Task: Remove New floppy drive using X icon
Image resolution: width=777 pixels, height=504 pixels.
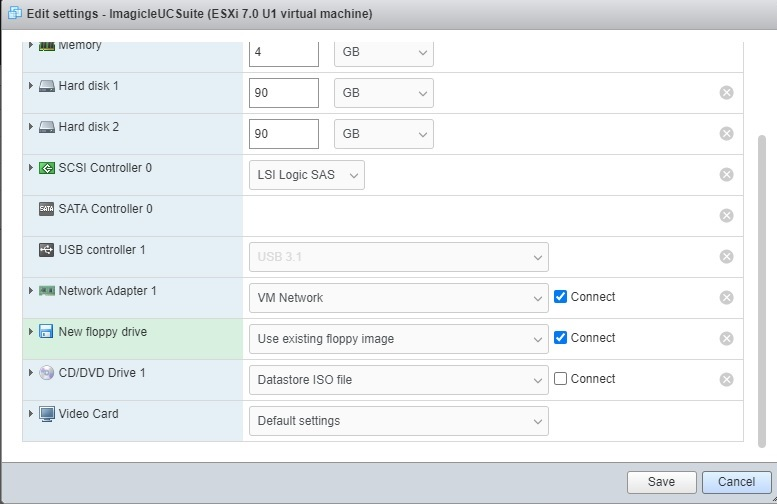Action: click(727, 338)
